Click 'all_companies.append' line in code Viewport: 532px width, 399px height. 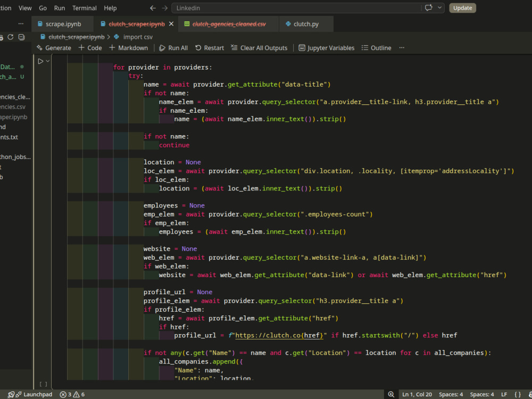(x=201, y=362)
